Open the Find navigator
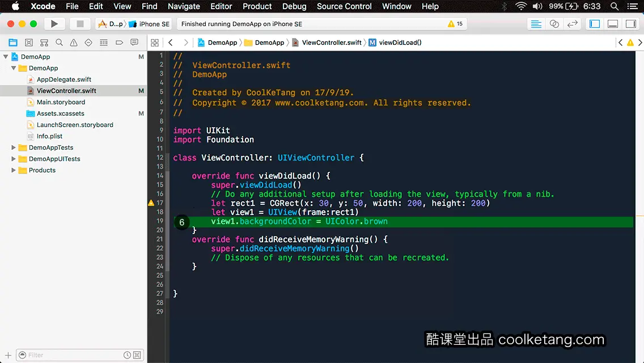 click(59, 43)
